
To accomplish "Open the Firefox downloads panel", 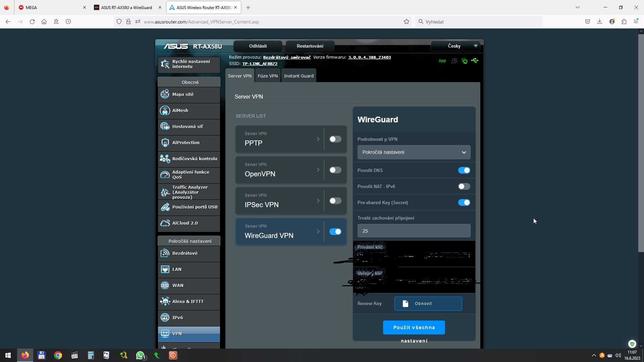I will pos(599,21).
